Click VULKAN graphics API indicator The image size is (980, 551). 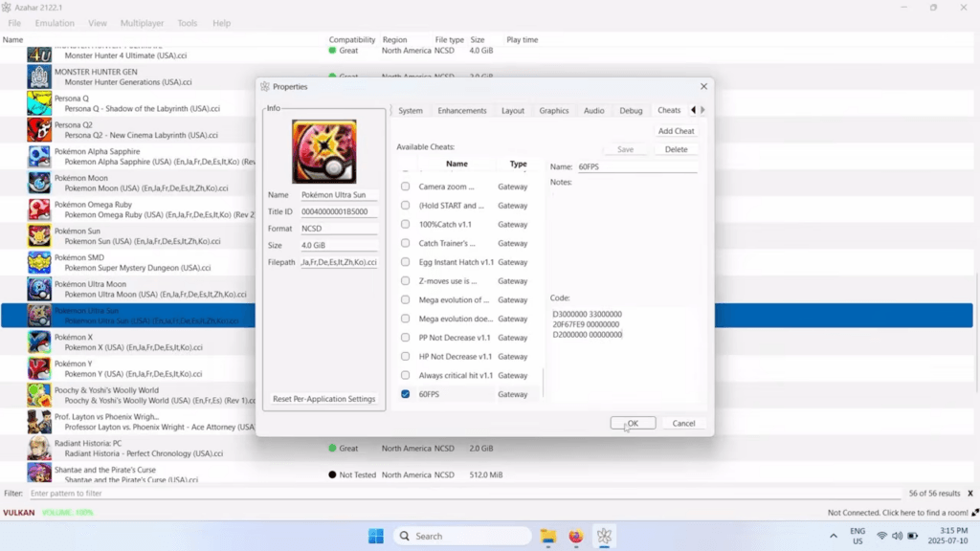(x=19, y=513)
